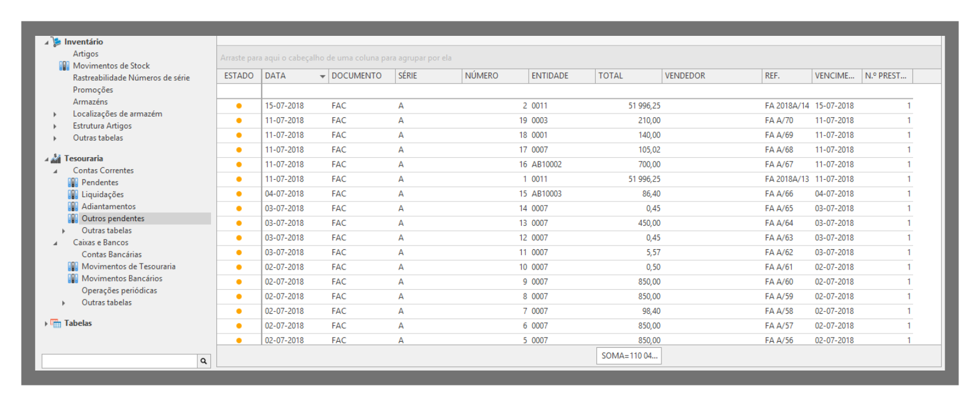Open DATA column sort dropdown arrow

[x=323, y=76]
